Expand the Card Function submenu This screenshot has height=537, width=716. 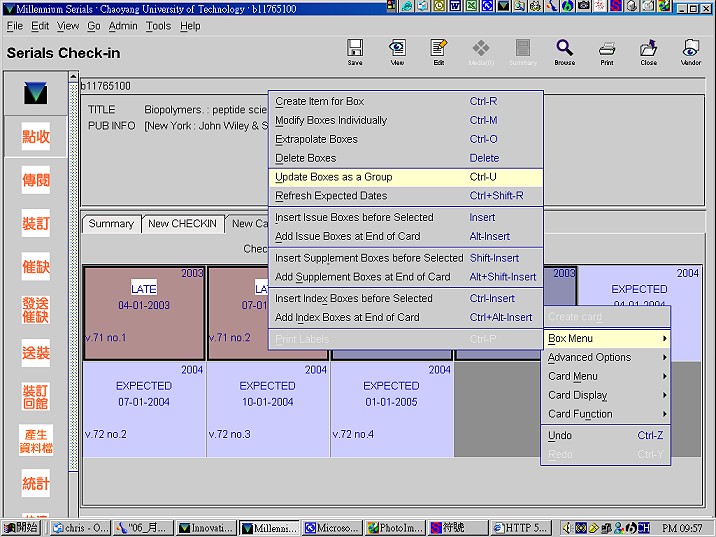605,414
